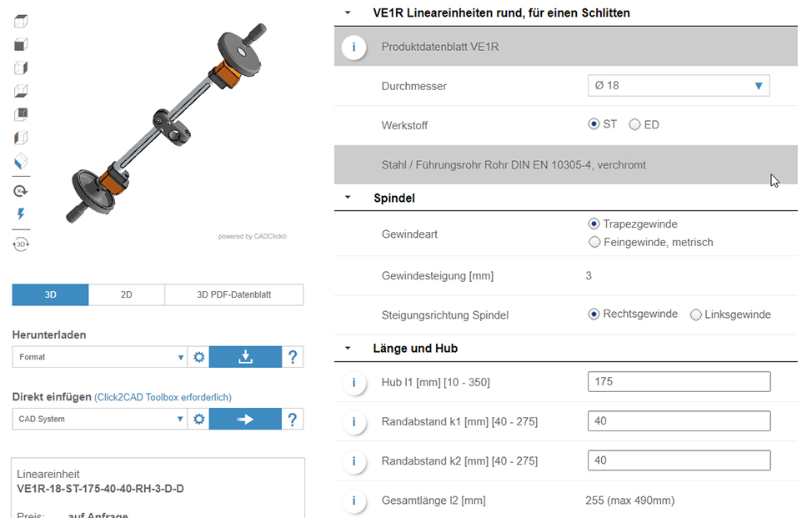Select the top view cube icon
The width and height of the screenshot is (812, 518).
(21, 21)
